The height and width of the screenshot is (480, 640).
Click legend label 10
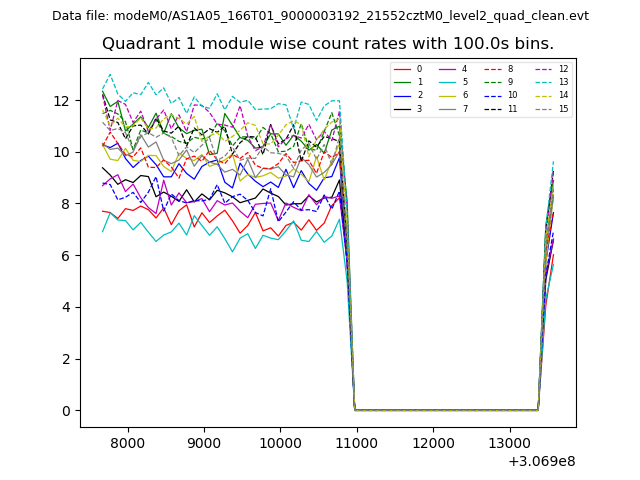[x=513, y=95]
